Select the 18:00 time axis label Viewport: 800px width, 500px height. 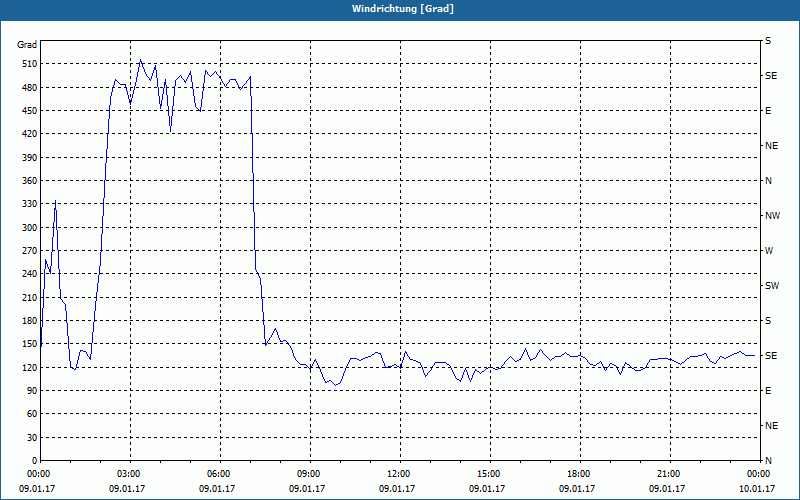click(x=577, y=474)
